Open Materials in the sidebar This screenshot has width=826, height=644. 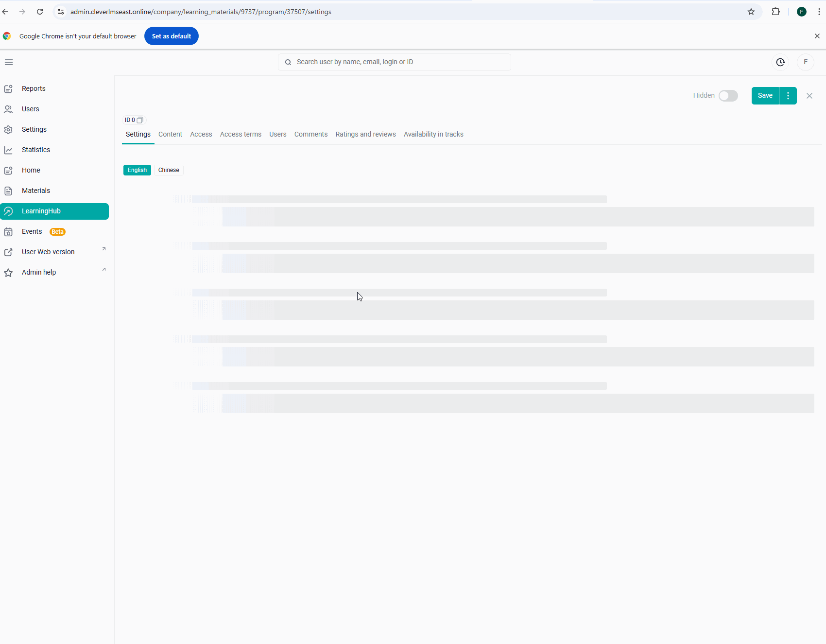coord(54,191)
